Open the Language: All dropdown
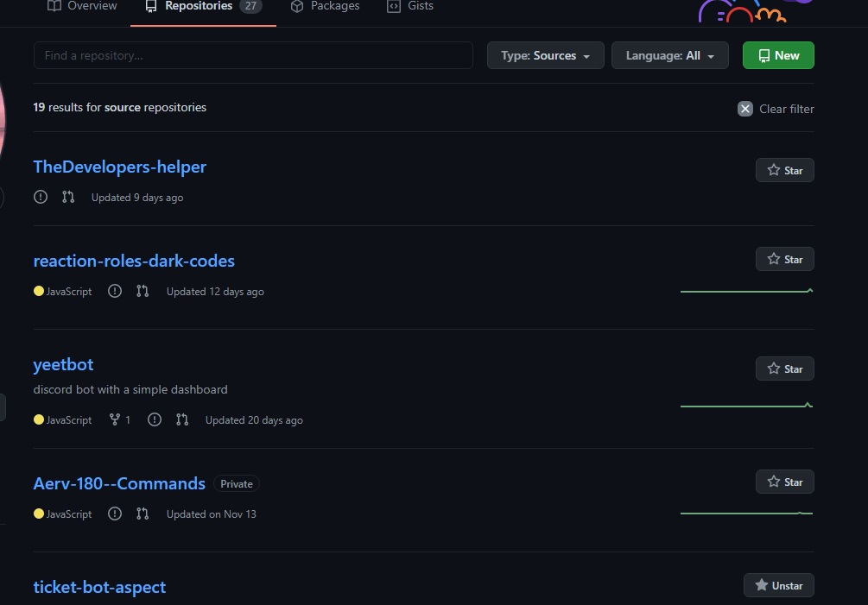 click(669, 54)
